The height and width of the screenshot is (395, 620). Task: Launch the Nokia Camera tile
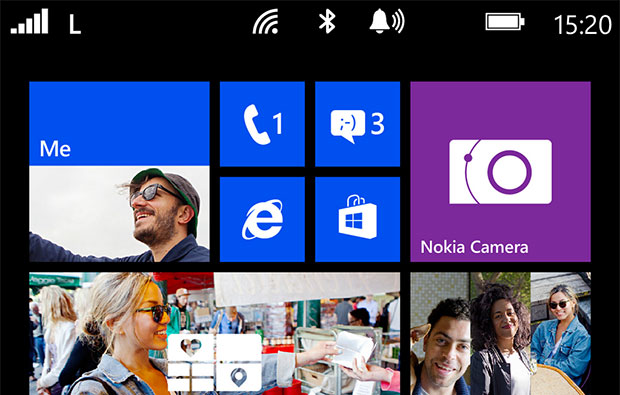tap(501, 172)
